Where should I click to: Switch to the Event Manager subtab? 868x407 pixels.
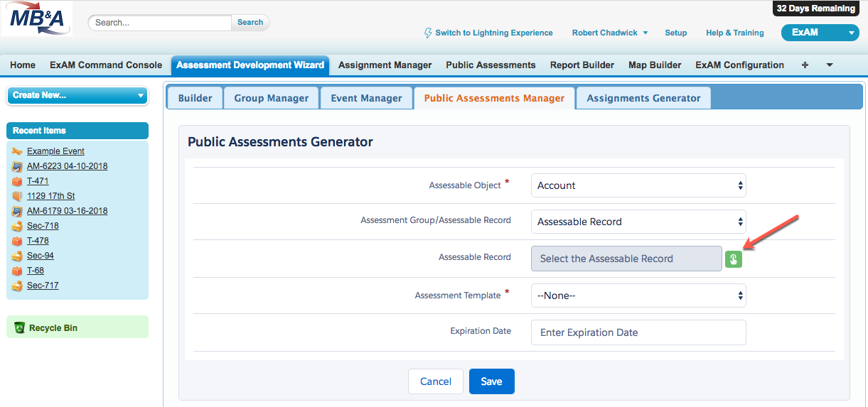coord(366,98)
